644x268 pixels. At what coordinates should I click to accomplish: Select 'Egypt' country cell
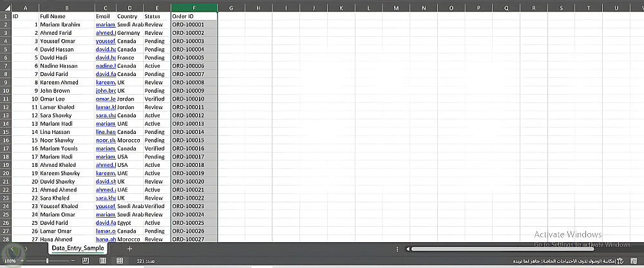pyautogui.click(x=130, y=223)
